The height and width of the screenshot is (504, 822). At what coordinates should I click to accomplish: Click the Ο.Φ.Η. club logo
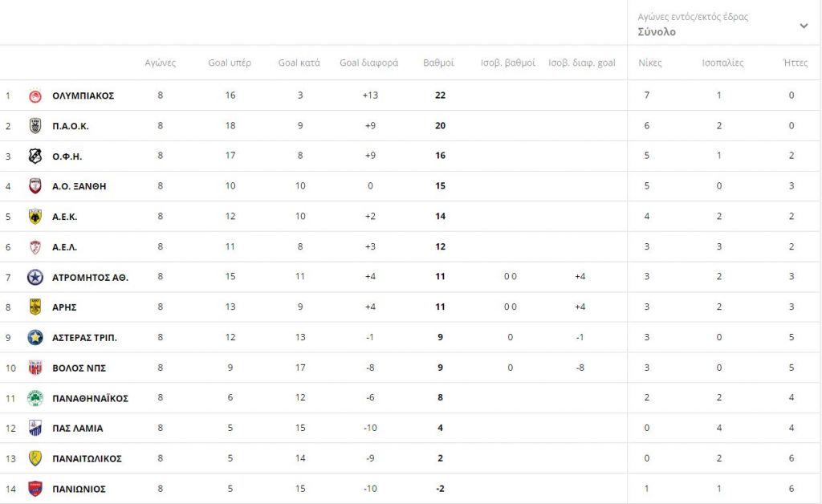(35, 156)
